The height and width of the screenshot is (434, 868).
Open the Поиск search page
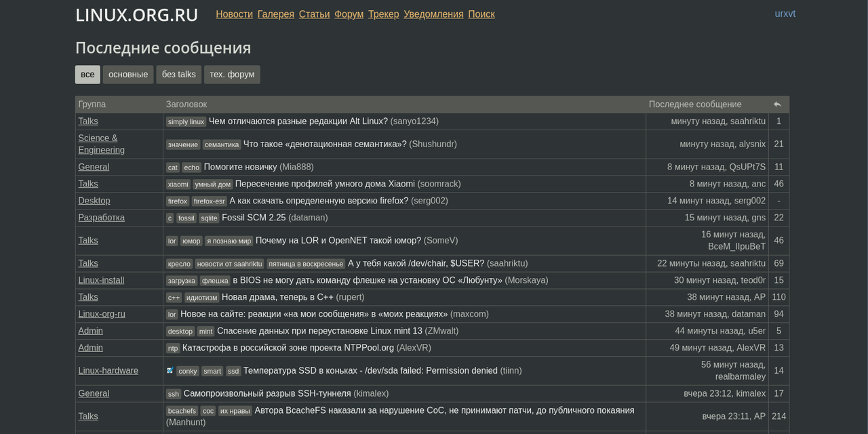click(481, 14)
